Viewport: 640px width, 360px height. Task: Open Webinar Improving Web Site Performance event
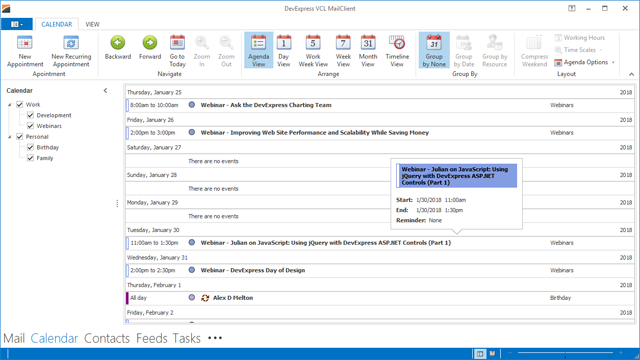point(380,133)
